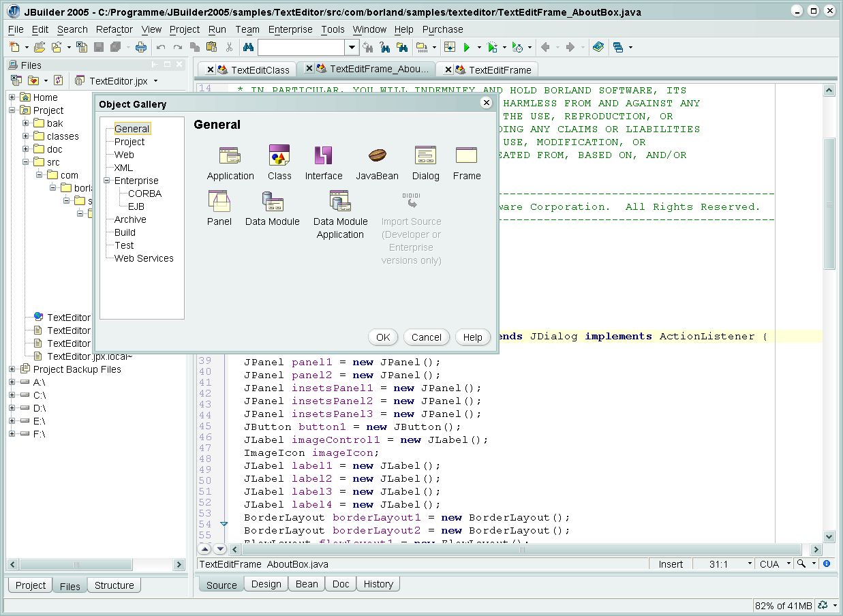Open the Tools menu
The image size is (843, 616).
[x=333, y=29]
